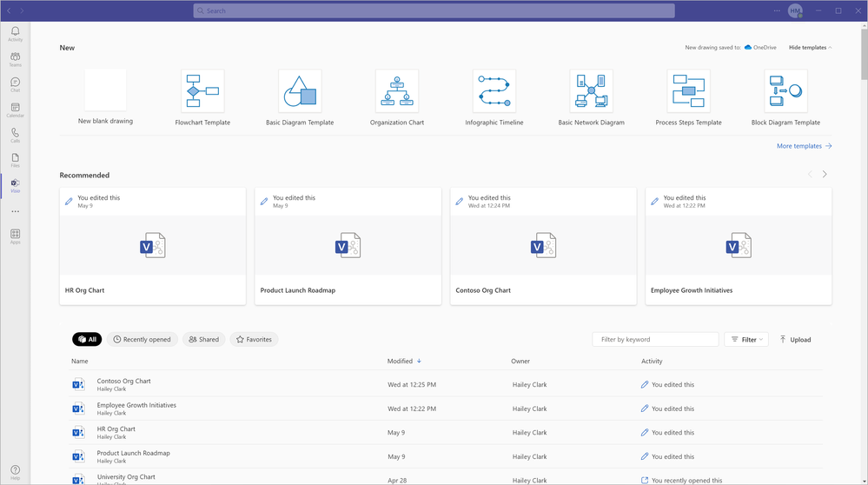
Task: Open Employee Growth Initiatives in file list
Action: [x=136, y=405]
